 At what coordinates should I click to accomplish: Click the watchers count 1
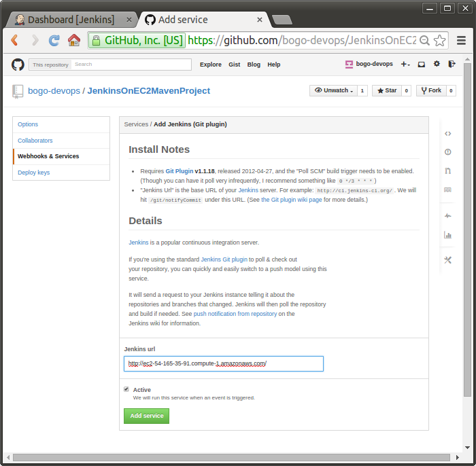(362, 90)
